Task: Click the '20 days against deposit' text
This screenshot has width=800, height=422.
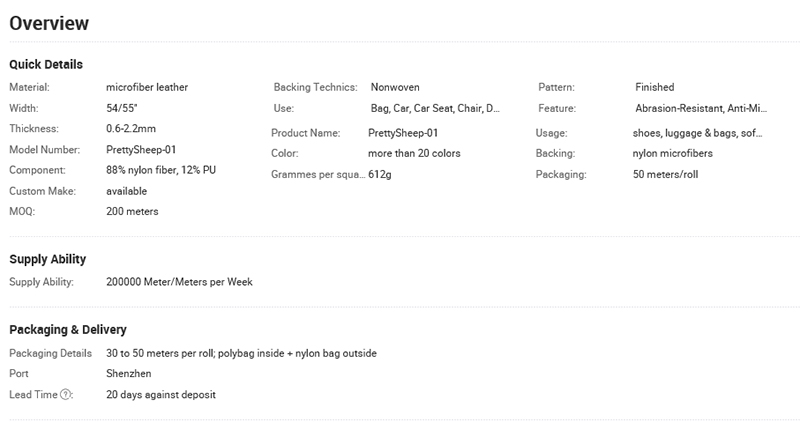Action: click(161, 394)
